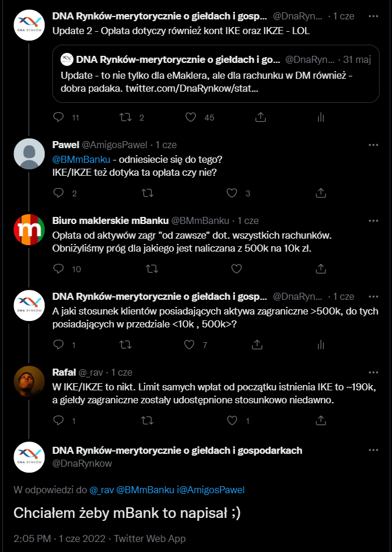392x552 pixels.
Task: Reply to Biuro maklerskie mBanku tweet
Action: point(58,269)
